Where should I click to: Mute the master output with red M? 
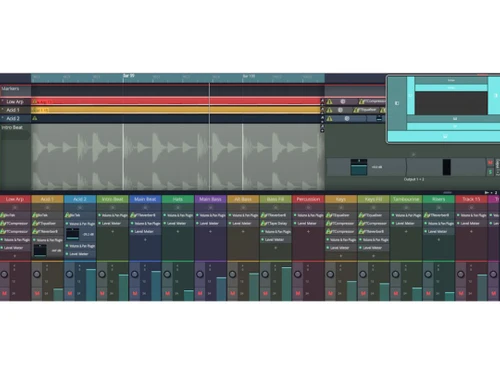[490, 163]
